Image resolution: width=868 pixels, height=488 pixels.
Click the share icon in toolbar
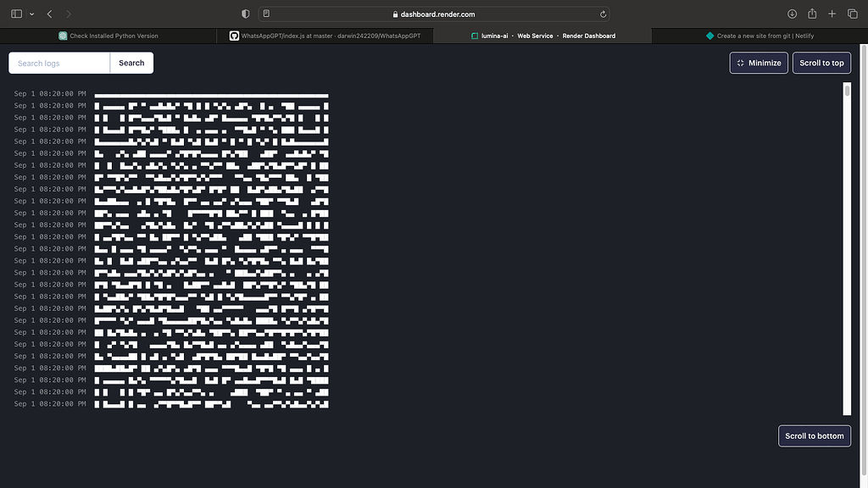pos(811,14)
